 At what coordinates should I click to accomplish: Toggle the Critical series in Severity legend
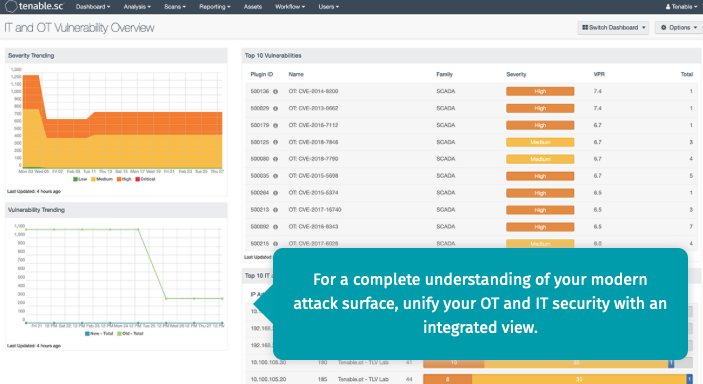[145, 179]
